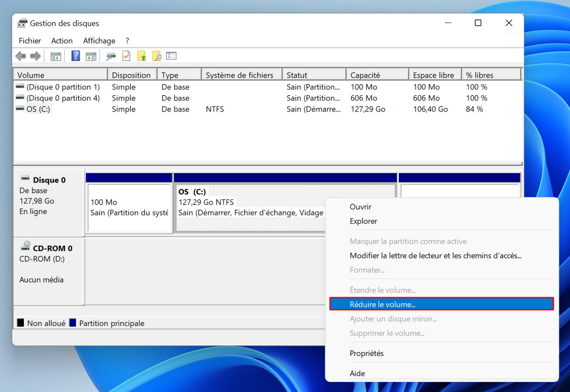This screenshot has height=392, width=570.
Task: Click the forward arrow toolbar icon
Action: pyautogui.click(x=36, y=56)
